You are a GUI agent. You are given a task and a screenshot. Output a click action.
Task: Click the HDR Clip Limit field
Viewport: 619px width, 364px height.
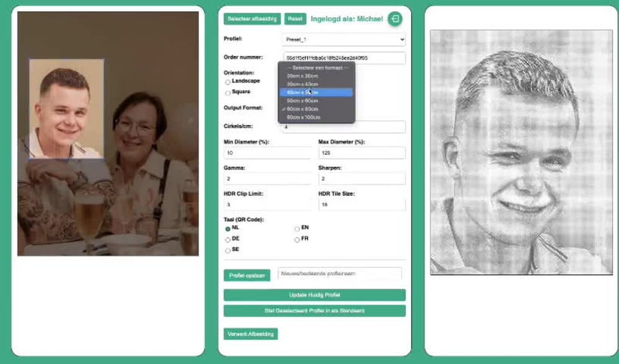pyautogui.click(x=267, y=205)
